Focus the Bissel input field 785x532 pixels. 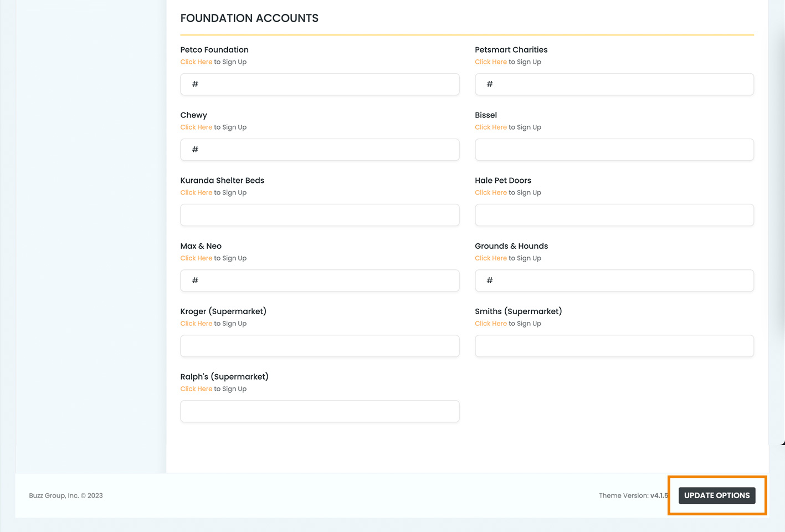614,150
